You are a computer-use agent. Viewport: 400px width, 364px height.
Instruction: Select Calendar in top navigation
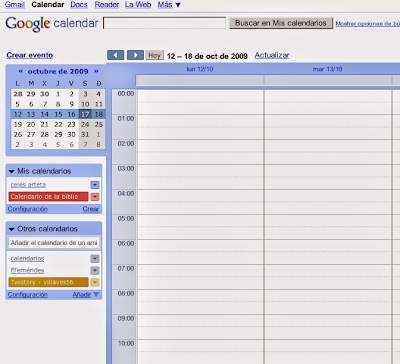point(48,5)
